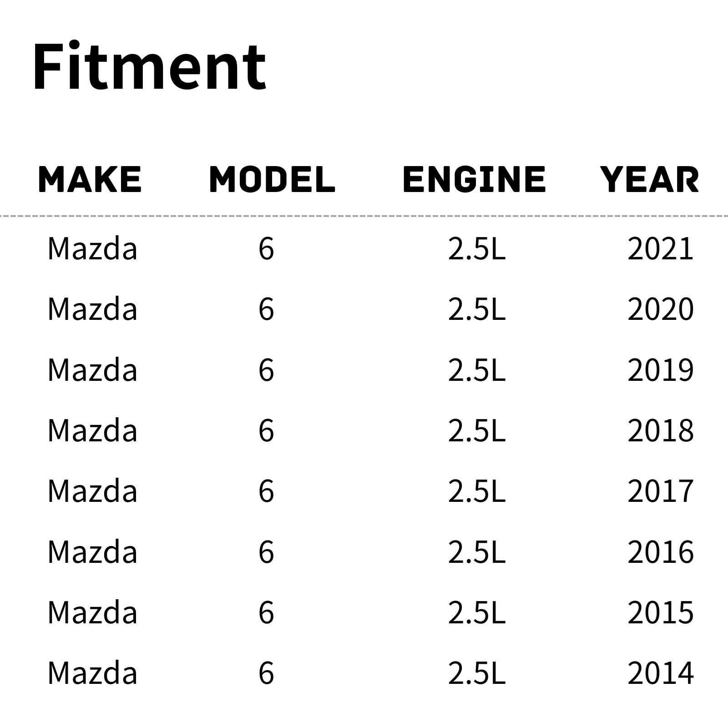Click the MAKE column header
Image resolution: width=728 pixels, height=728 pixels.
point(90,179)
